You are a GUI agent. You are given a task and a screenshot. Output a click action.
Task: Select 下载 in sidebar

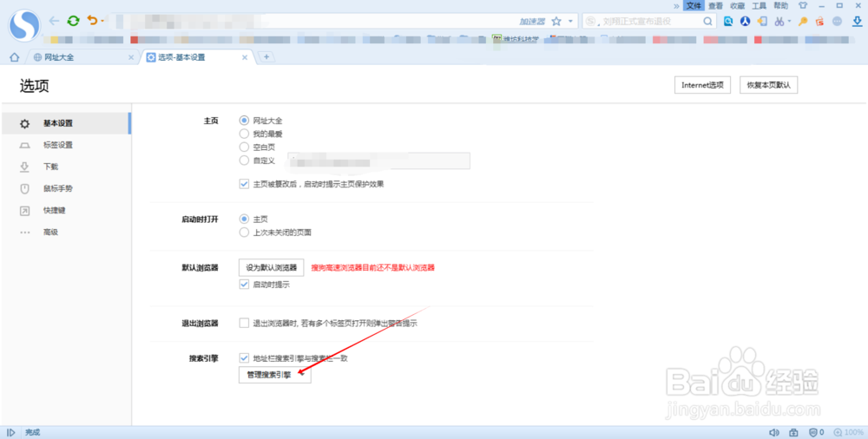click(x=66, y=167)
